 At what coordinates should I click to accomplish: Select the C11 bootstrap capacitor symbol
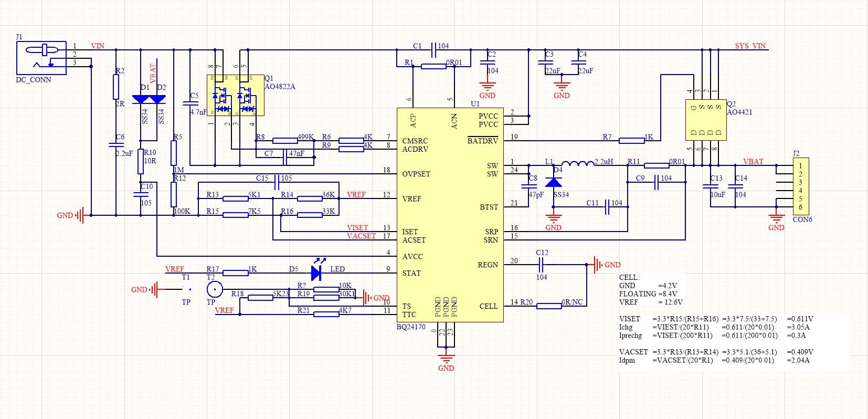pos(608,207)
